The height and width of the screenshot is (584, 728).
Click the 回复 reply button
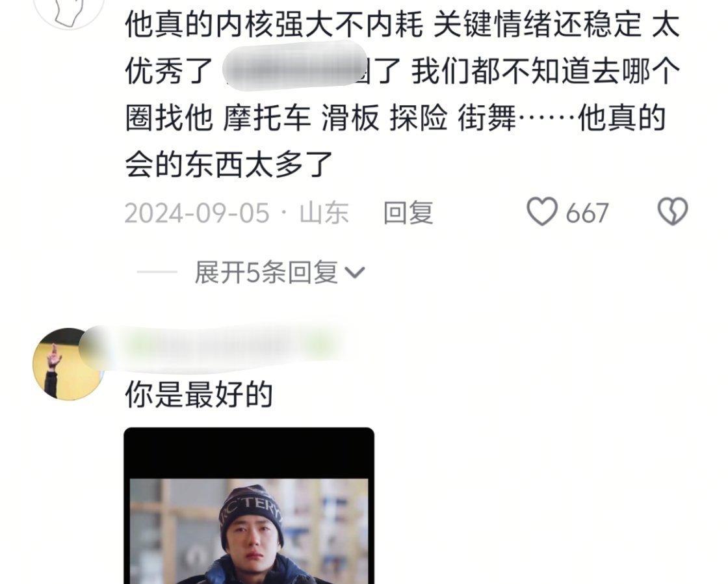(408, 213)
